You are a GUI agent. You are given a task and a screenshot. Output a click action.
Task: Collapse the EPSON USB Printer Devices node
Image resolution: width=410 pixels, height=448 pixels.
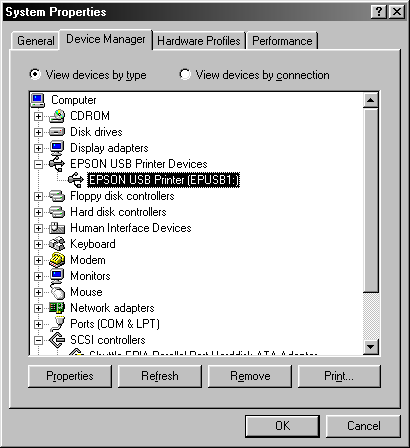coord(38,164)
